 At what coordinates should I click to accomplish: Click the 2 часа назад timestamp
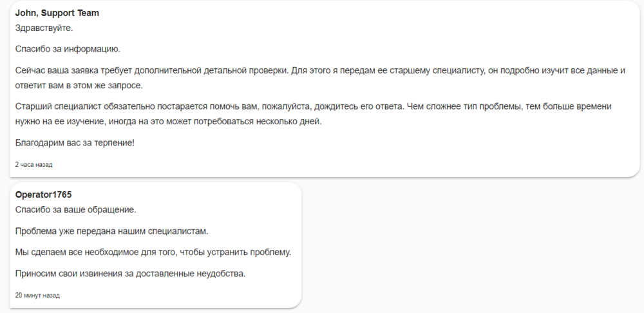click(33, 165)
